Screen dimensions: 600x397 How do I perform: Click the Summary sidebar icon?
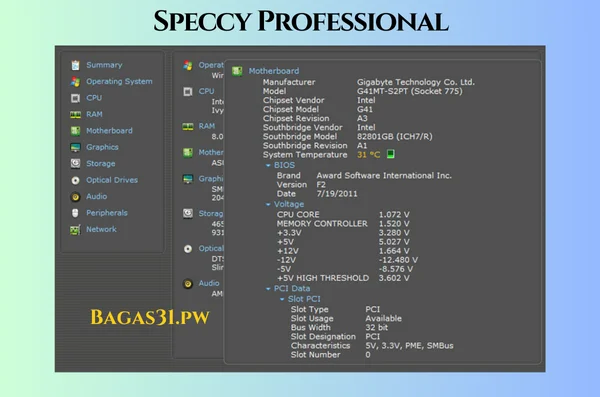coord(75,65)
